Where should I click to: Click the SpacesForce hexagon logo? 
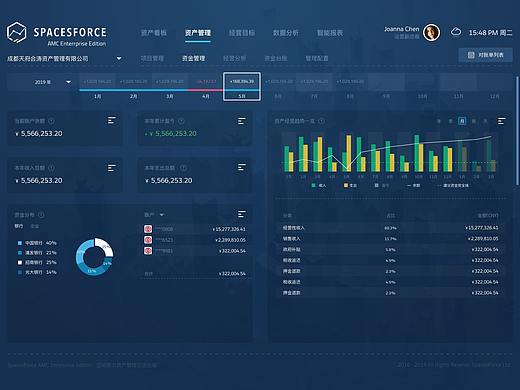click(16, 33)
